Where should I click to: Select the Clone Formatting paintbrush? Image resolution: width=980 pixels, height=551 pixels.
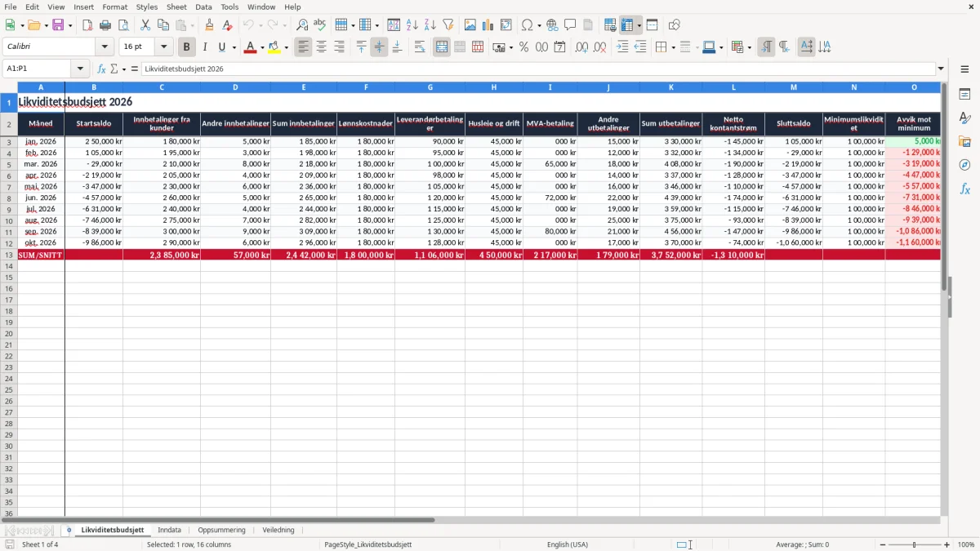[x=209, y=25]
